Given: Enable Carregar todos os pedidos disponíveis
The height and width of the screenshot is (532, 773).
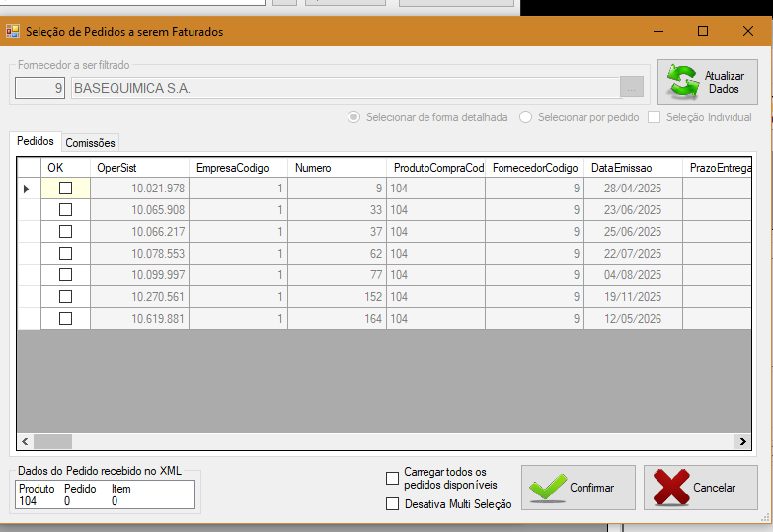Looking at the screenshot, I should [x=392, y=479].
